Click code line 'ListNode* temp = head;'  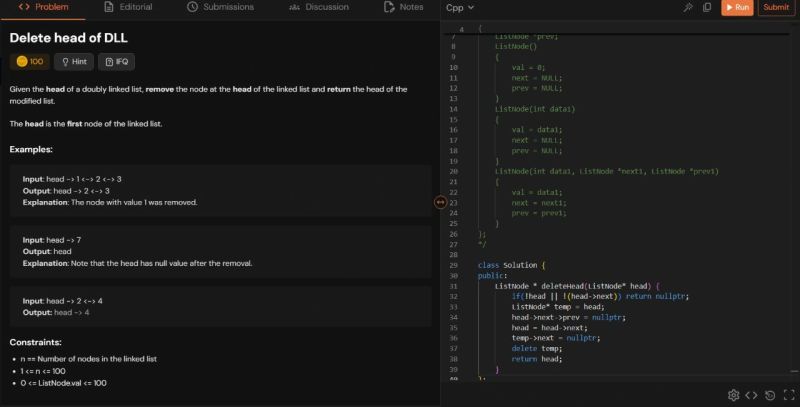pos(558,307)
